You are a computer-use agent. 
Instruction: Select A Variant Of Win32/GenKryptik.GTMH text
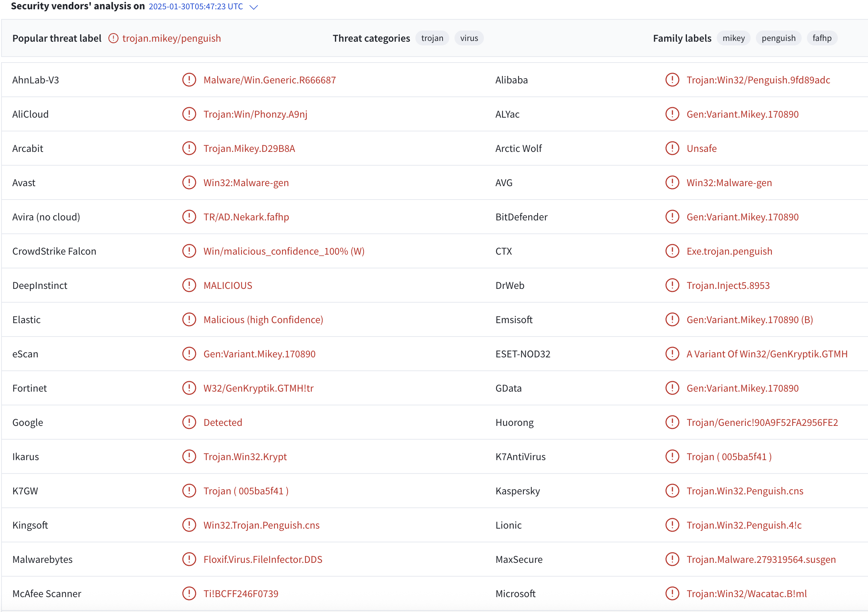pyautogui.click(x=767, y=354)
